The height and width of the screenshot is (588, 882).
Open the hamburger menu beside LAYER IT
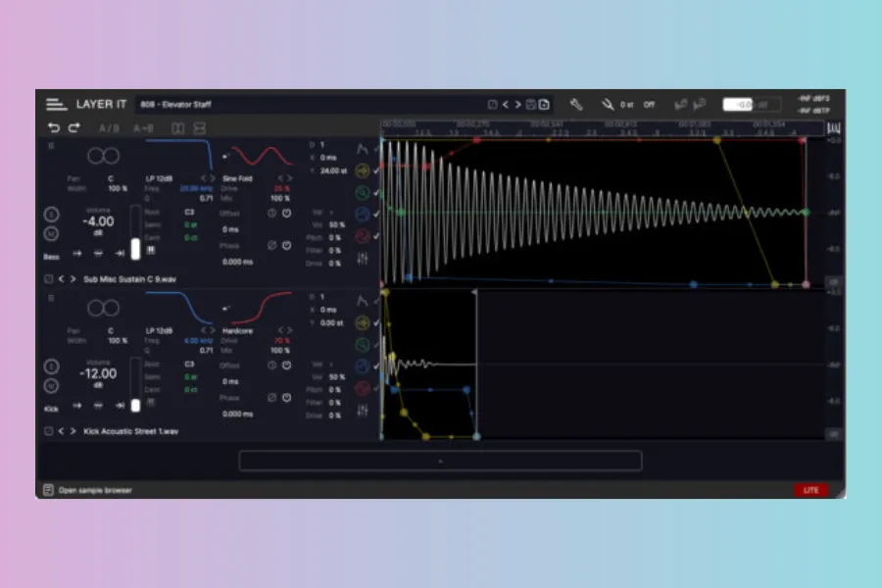56,104
